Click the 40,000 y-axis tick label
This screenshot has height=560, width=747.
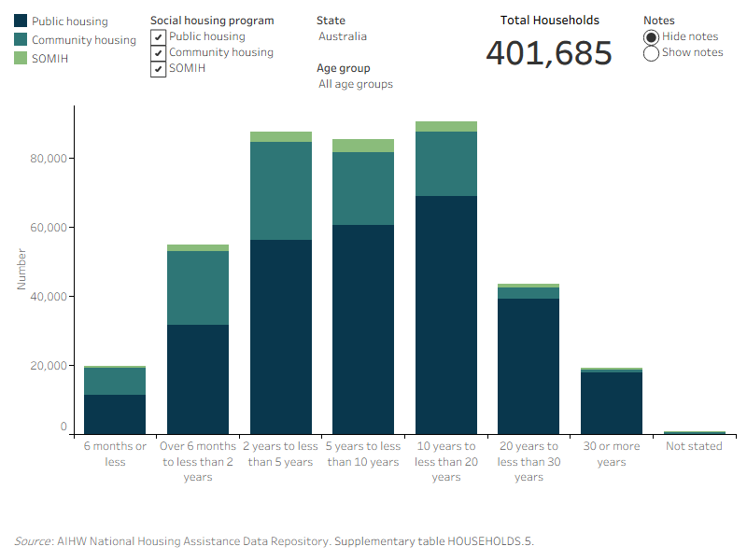(x=49, y=297)
